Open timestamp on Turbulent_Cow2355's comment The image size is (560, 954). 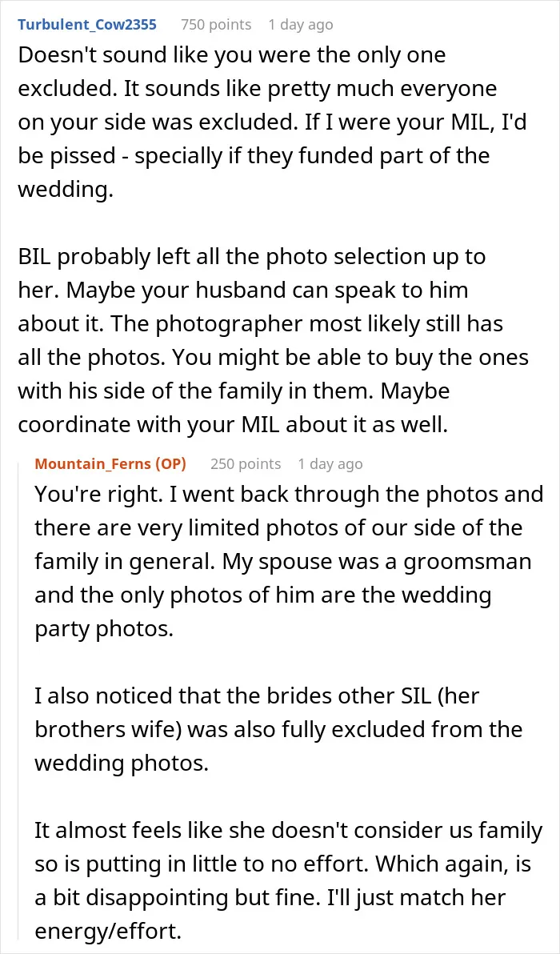(300, 24)
